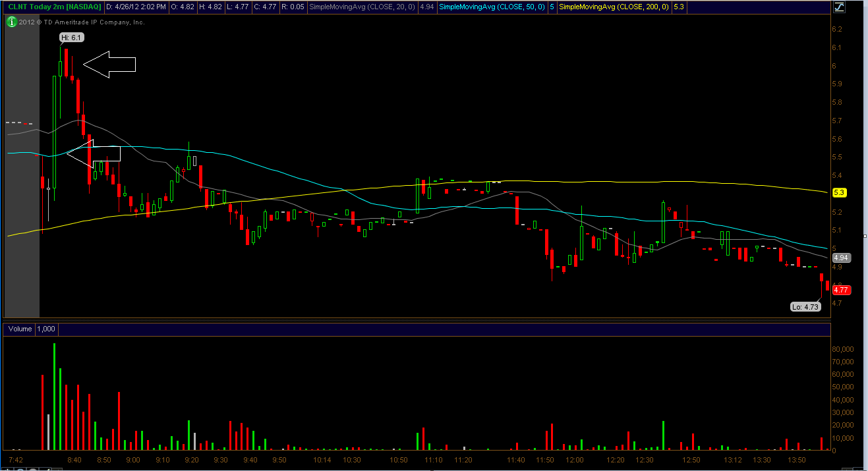
Task: Click the 2012 TD Ameritrade IP Company copyright text
Action: point(81,22)
